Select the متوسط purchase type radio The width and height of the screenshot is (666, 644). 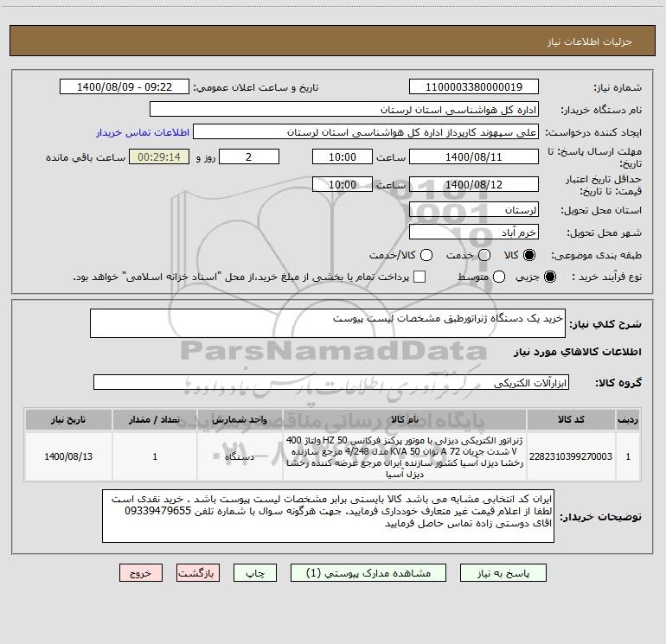click(x=499, y=277)
